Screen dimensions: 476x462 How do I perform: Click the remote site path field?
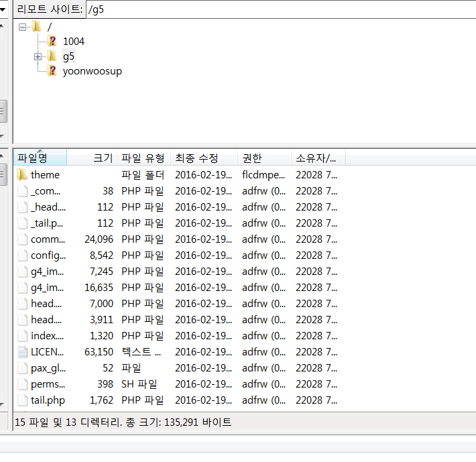click(x=281, y=9)
